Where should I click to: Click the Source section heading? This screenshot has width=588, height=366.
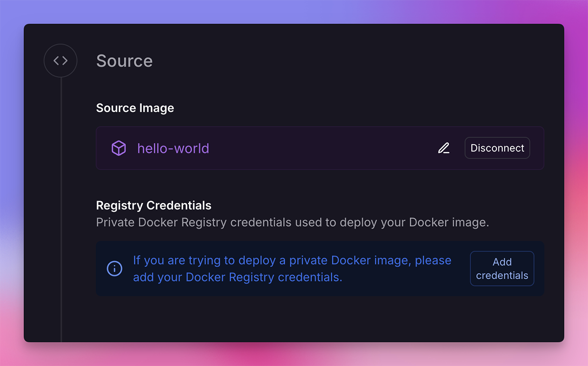coord(124,61)
